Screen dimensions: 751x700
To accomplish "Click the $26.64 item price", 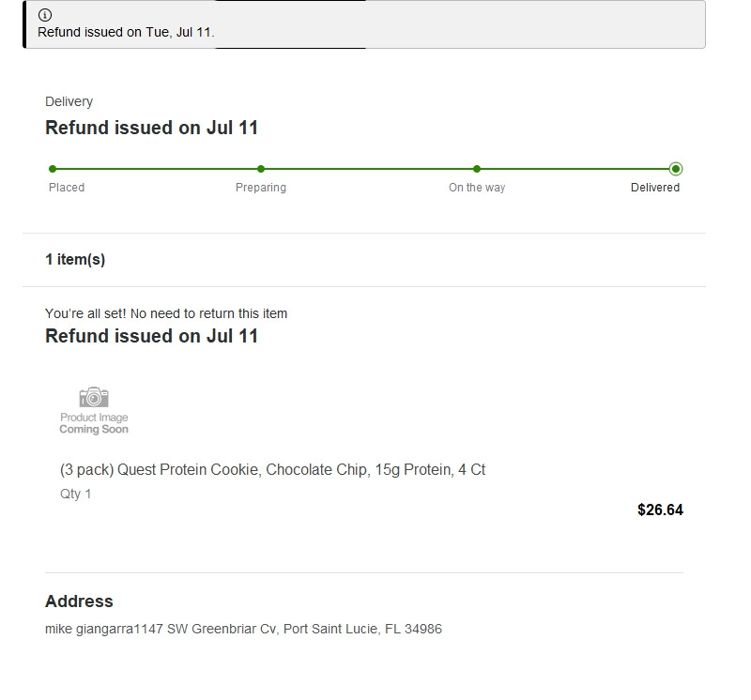I will 660,510.
